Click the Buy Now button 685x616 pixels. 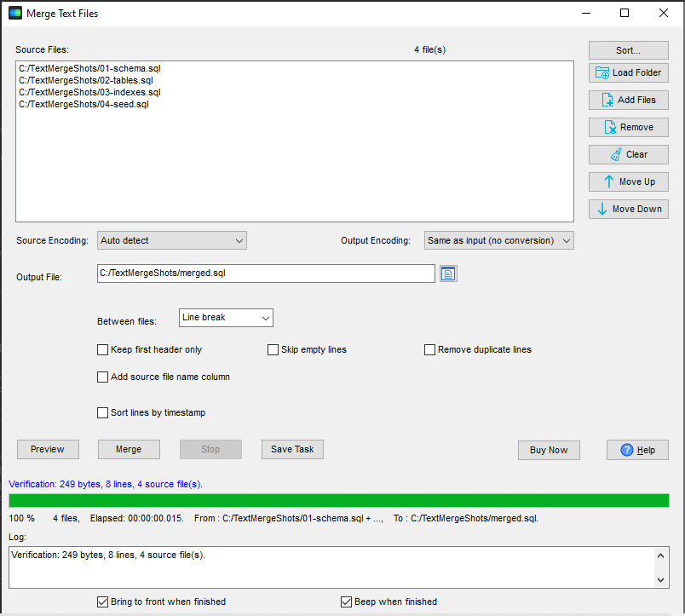(549, 450)
